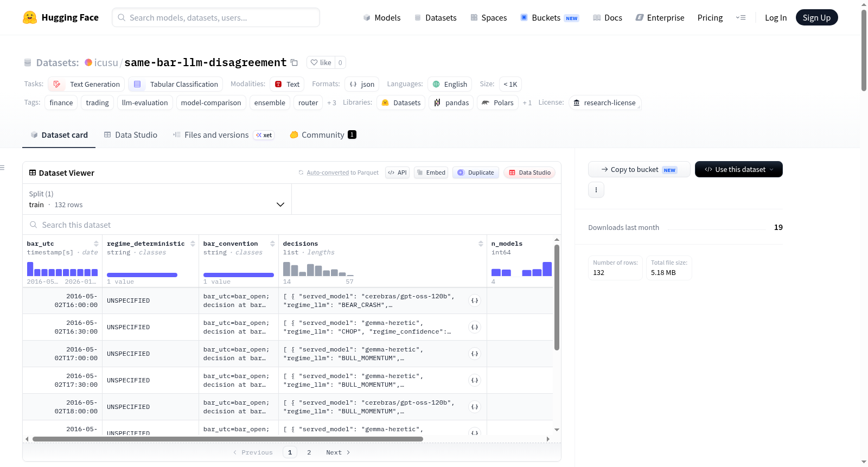Click the decisions lengths histogram
868x467 pixels.
tap(318, 269)
